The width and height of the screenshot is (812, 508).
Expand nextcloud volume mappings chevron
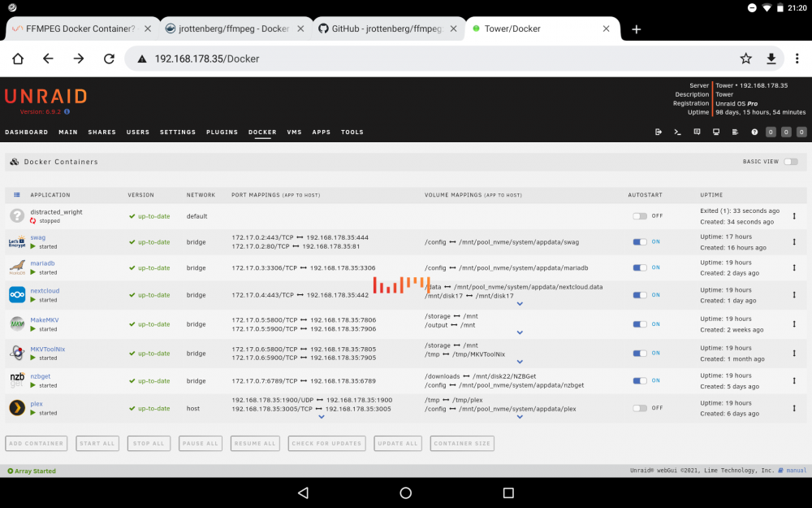(520, 304)
